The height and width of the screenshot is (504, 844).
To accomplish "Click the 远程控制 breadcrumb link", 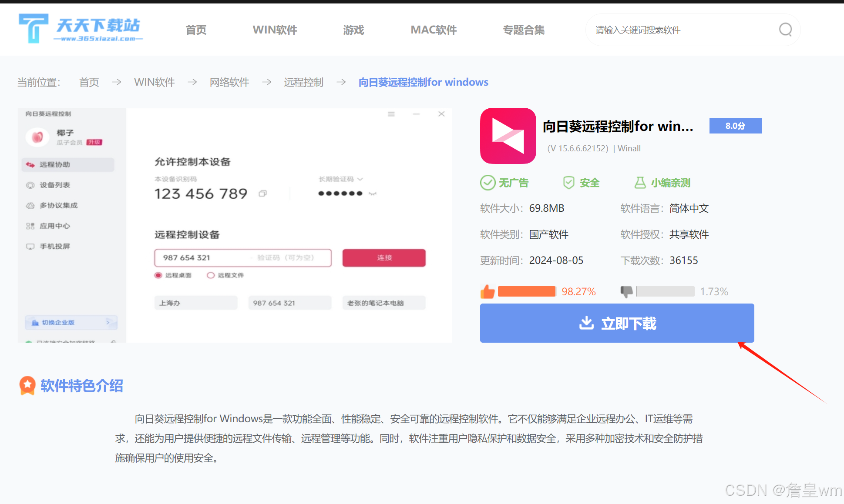I will click(x=303, y=82).
